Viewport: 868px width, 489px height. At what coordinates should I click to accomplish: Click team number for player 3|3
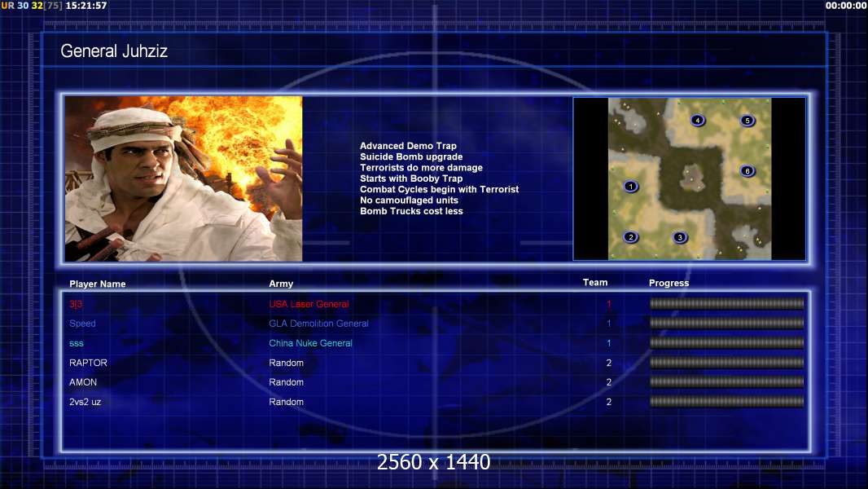609,304
